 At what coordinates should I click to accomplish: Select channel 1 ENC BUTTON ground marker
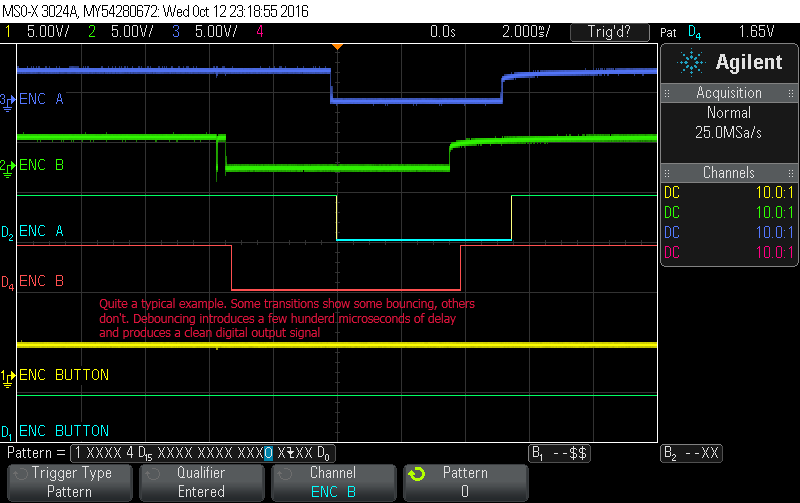[x=8, y=376]
